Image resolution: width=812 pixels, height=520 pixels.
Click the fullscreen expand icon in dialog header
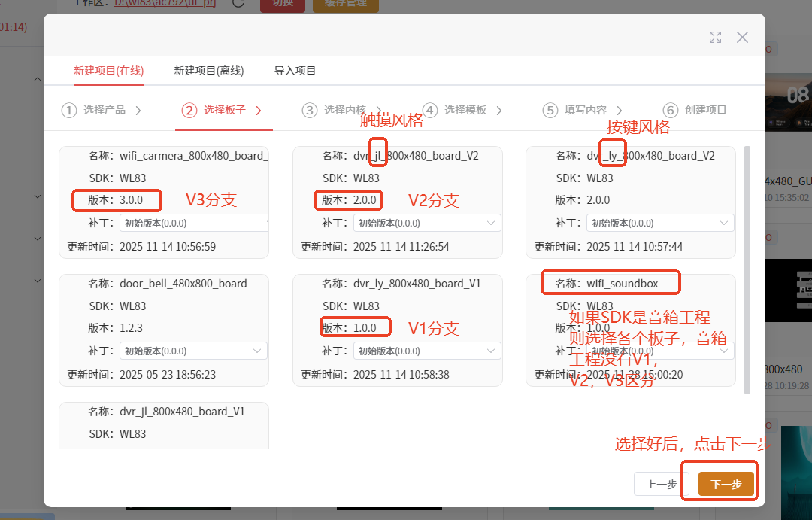point(715,38)
